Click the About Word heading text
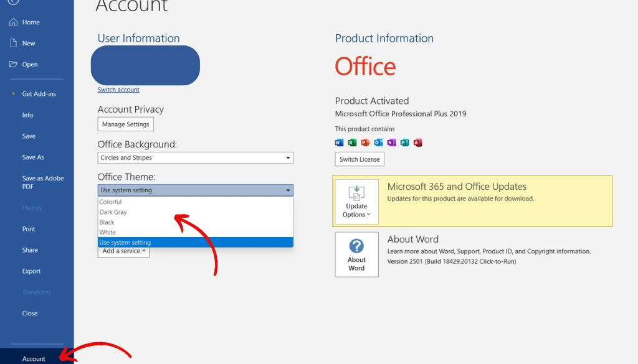 coord(413,240)
